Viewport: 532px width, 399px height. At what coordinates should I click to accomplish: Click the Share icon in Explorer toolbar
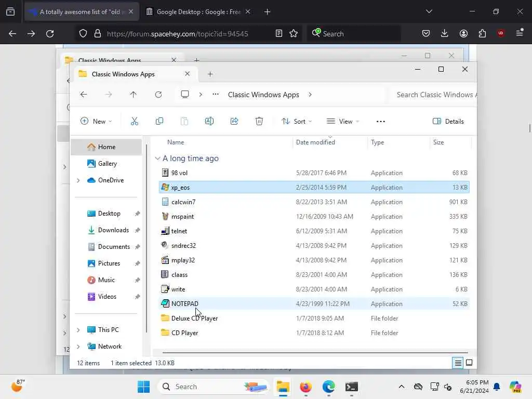tap(234, 121)
